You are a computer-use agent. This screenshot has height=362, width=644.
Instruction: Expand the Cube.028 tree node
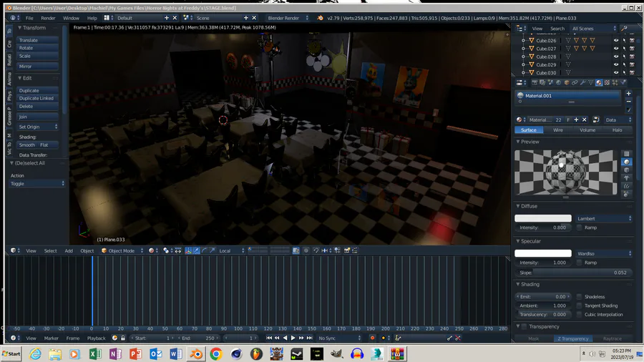point(523,57)
